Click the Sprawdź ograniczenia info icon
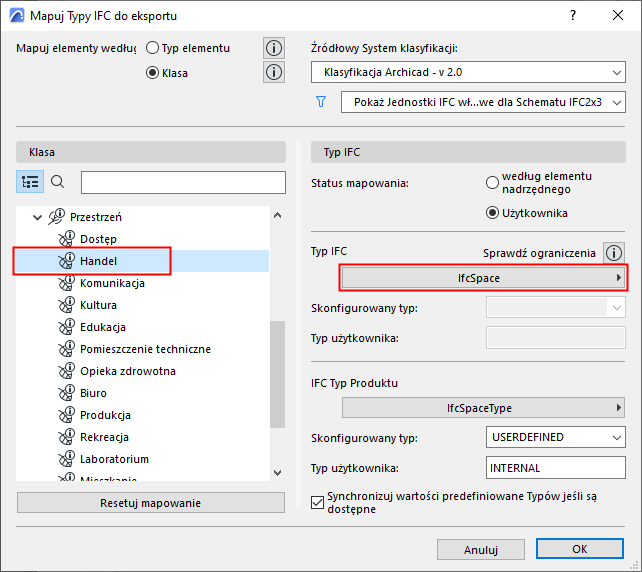642x572 pixels. click(x=613, y=253)
